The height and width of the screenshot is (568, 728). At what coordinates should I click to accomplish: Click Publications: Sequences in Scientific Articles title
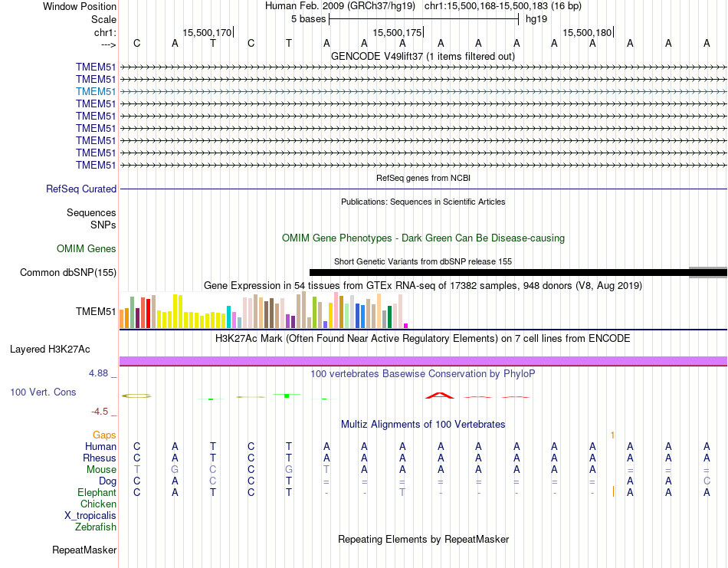tap(423, 202)
